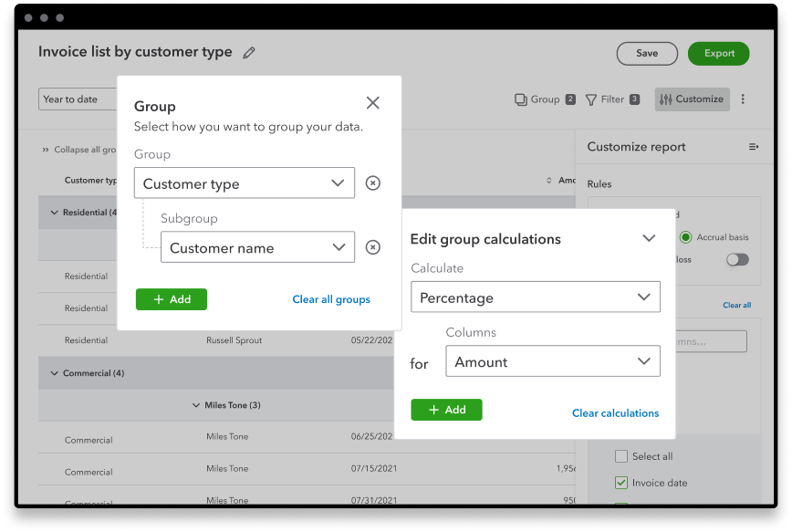This screenshot has width=792, height=532.
Task: Click the Customize sliders button
Action: tap(692, 99)
